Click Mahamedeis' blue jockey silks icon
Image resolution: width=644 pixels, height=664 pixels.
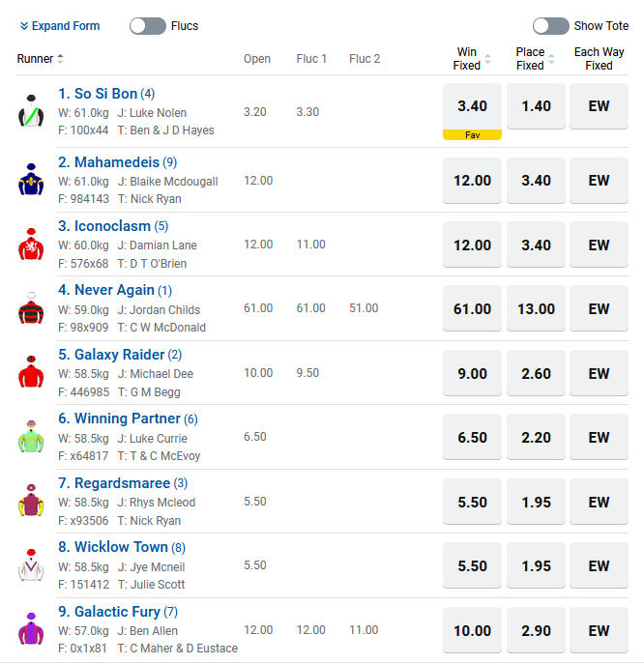coord(32,180)
